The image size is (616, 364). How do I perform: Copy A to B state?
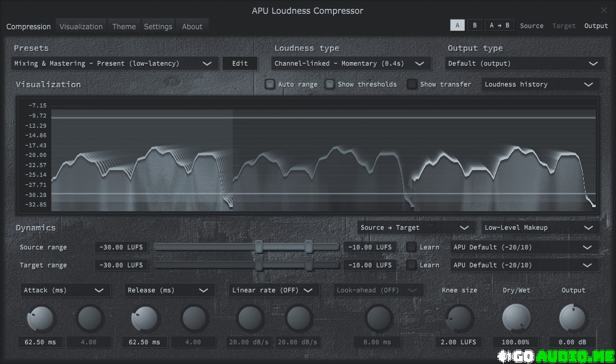[500, 25]
